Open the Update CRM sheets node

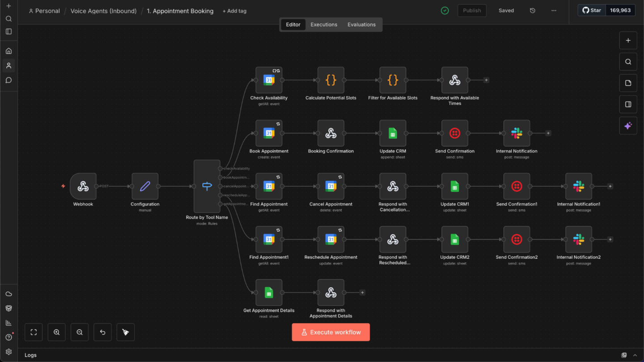click(393, 133)
